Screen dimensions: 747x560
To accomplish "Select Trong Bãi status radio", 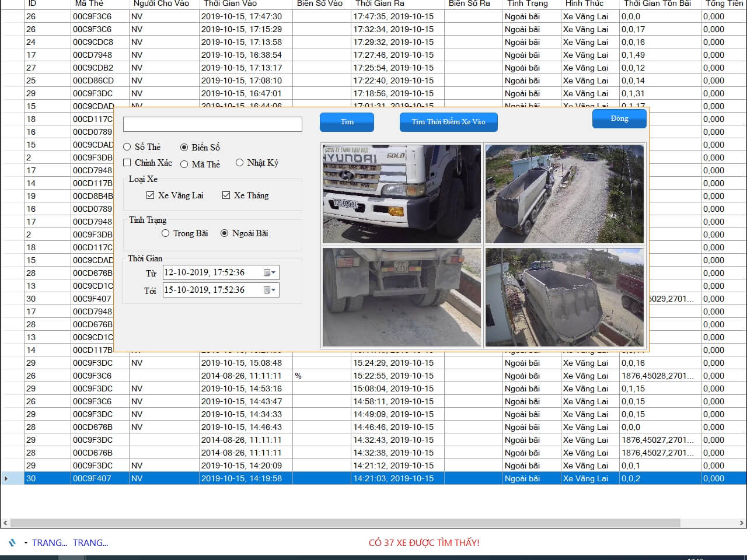I will click(x=166, y=233).
